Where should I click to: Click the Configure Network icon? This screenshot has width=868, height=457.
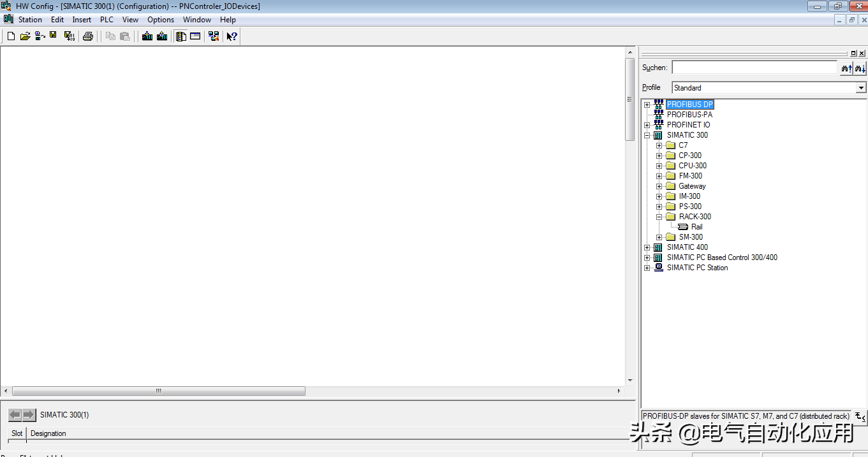pos(214,36)
